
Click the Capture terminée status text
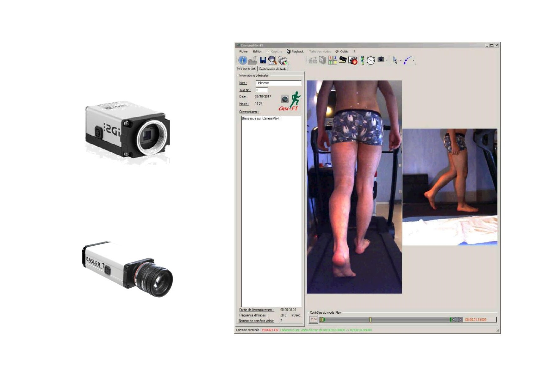point(248,330)
